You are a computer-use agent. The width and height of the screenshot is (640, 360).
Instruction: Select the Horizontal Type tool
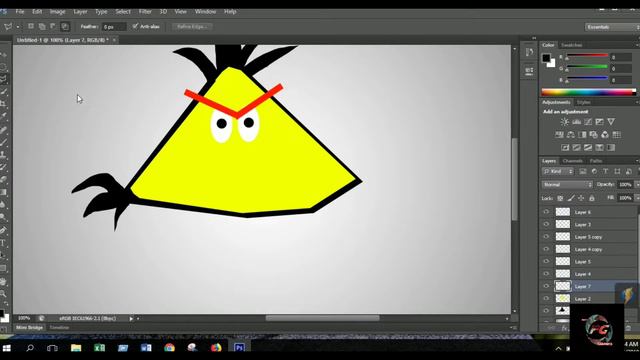(x=3, y=243)
